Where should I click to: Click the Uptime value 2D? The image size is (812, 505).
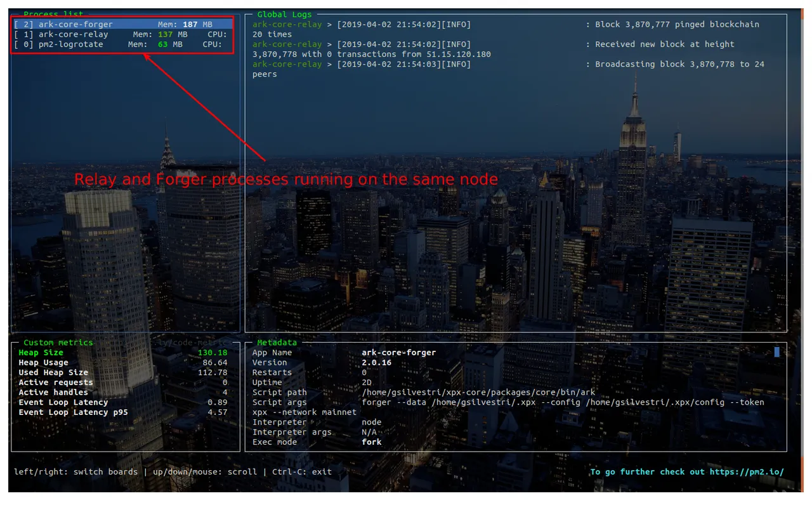click(x=367, y=383)
